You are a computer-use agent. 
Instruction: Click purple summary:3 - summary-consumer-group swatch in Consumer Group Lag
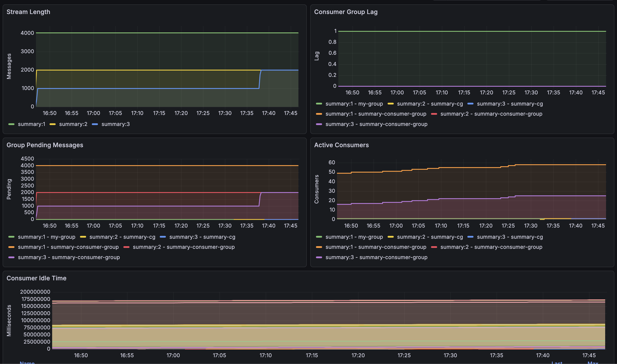click(319, 124)
